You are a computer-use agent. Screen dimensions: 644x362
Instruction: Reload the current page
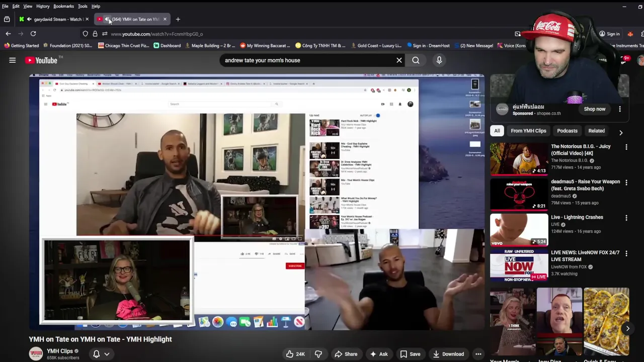tap(33, 34)
